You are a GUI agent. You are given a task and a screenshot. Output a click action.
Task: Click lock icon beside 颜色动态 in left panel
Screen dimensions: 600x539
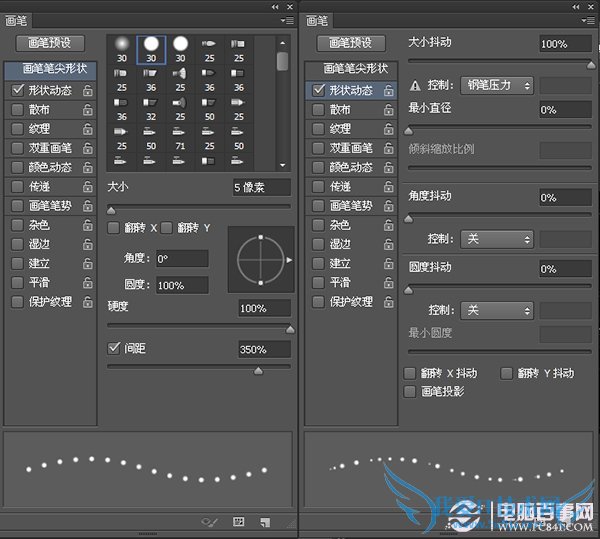88,168
